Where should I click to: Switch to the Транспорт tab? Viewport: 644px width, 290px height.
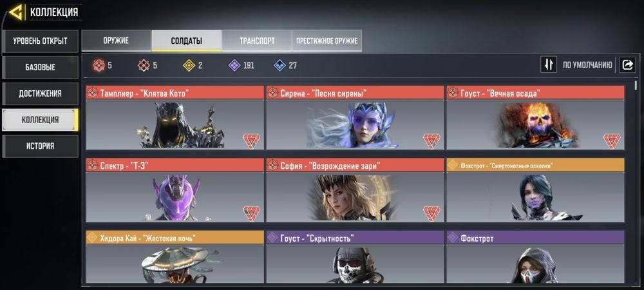257,41
